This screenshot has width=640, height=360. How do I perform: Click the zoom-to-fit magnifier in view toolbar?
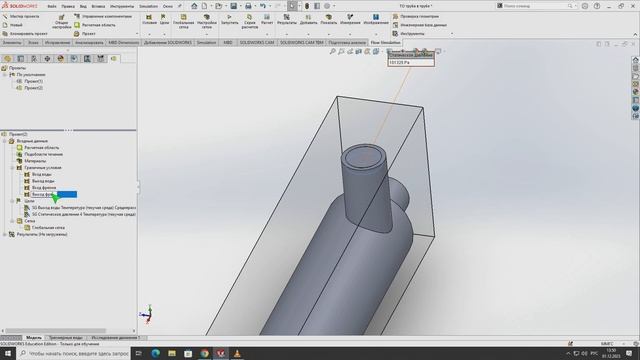click(x=333, y=51)
